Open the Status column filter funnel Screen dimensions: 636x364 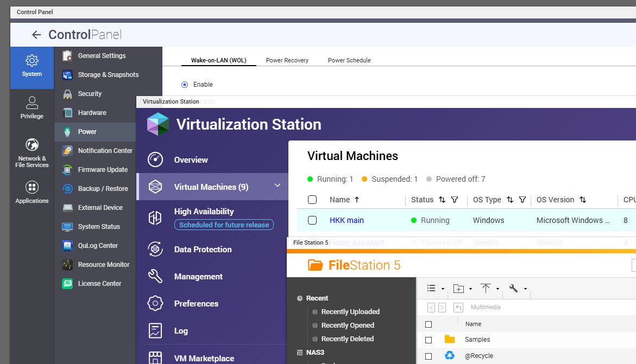(x=455, y=200)
